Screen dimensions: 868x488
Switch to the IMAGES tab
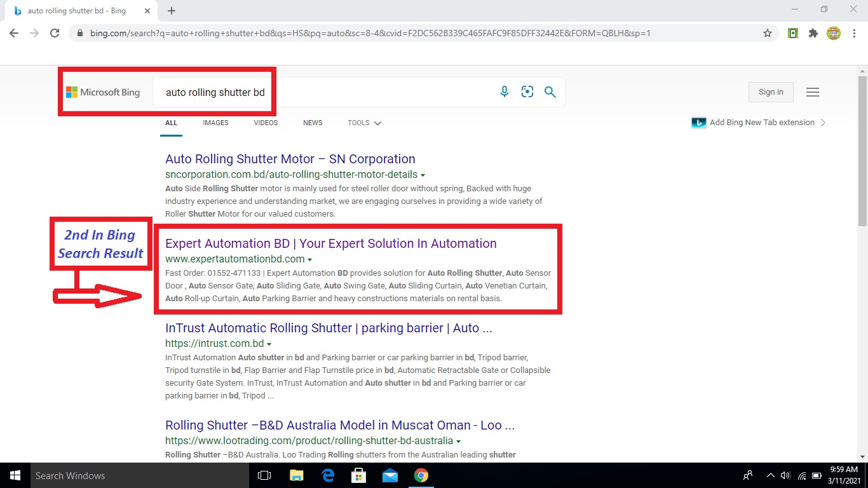(215, 123)
